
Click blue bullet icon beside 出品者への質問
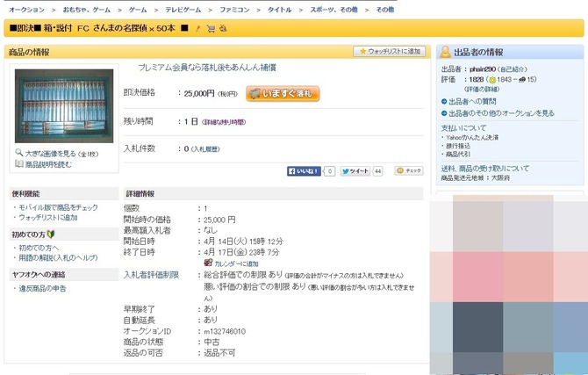444,101
